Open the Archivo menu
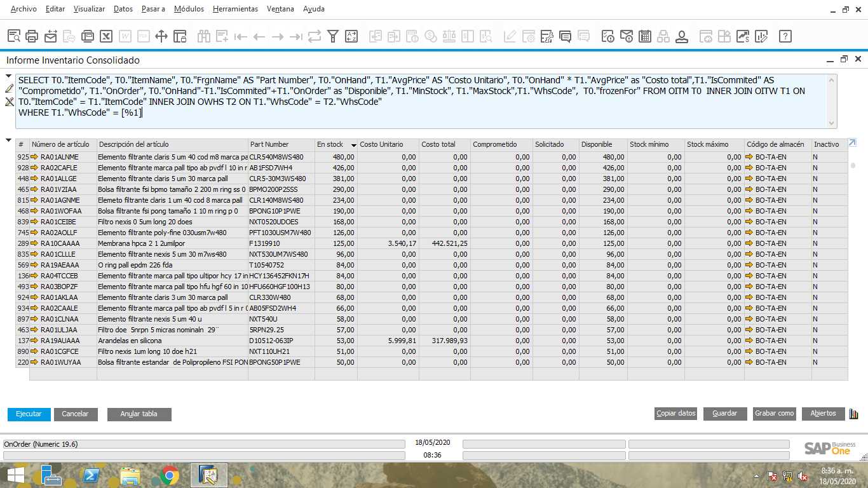The height and width of the screenshot is (488, 868). [x=24, y=9]
